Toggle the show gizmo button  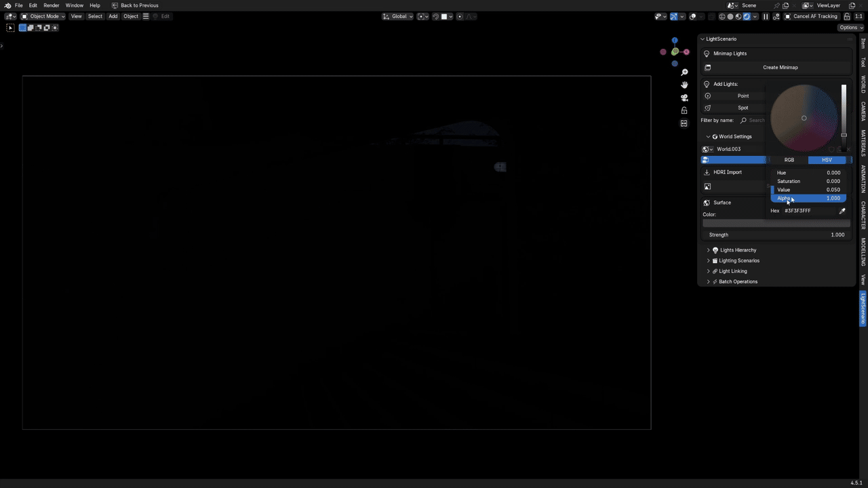pyautogui.click(x=674, y=16)
